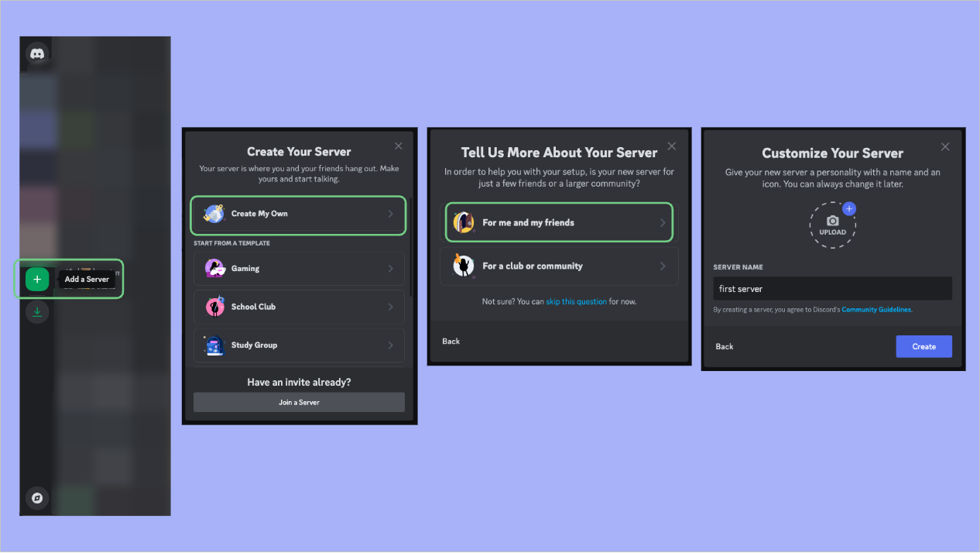Click the Gaming template controller icon

(214, 269)
